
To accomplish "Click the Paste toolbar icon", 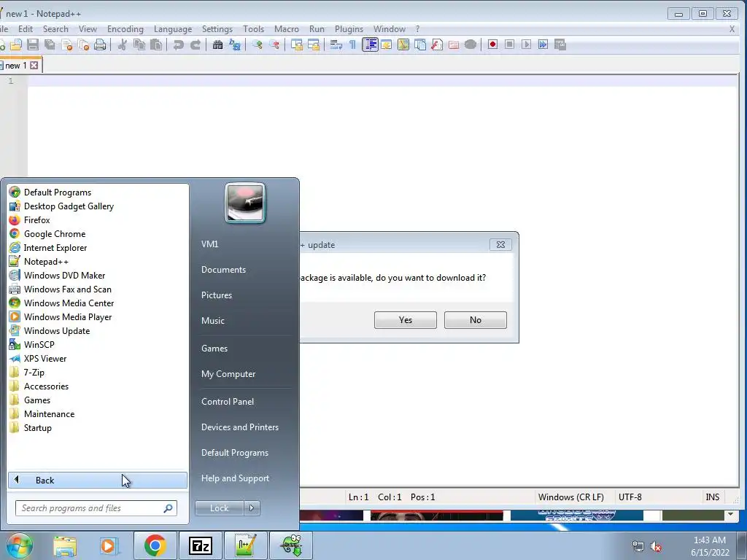I will pos(156,44).
